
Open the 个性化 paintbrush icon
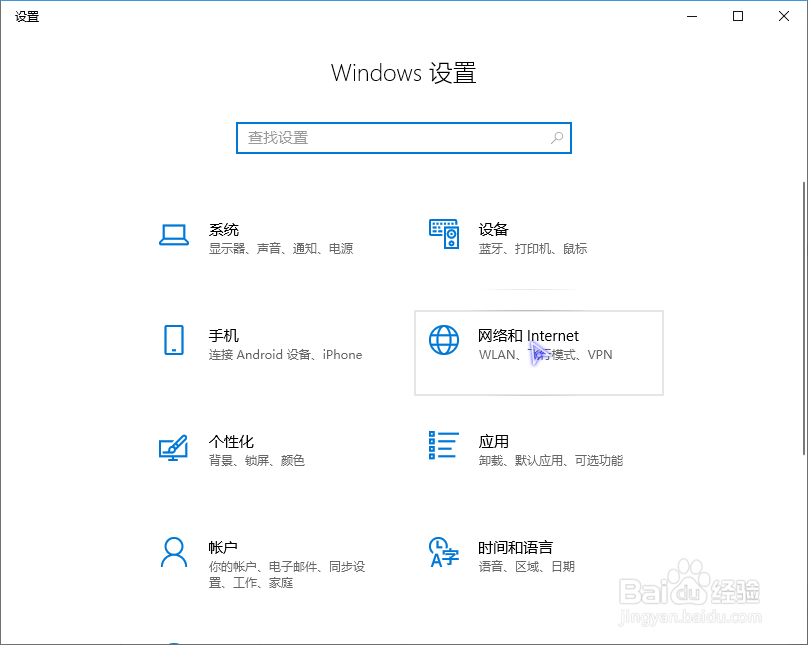(x=173, y=448)
